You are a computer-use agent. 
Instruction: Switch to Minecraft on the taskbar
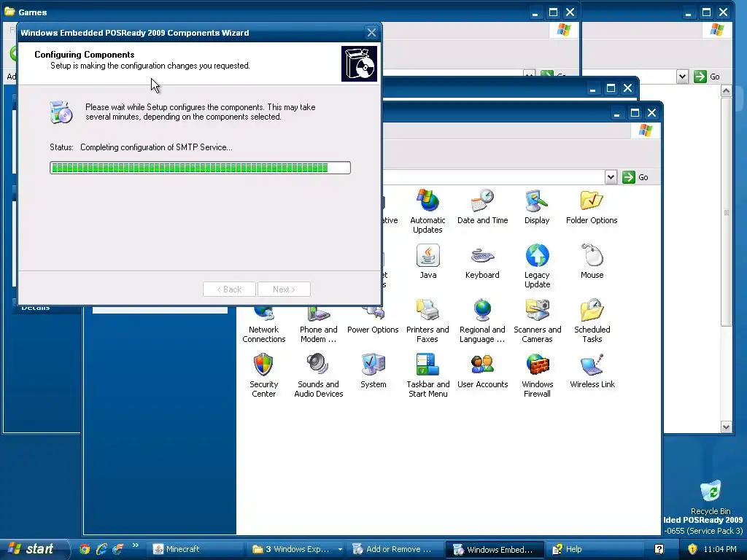click(196, 549)
